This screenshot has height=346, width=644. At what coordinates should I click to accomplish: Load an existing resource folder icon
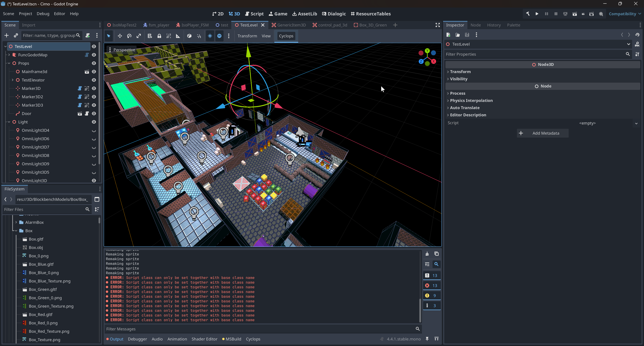[x=458, y=35]
